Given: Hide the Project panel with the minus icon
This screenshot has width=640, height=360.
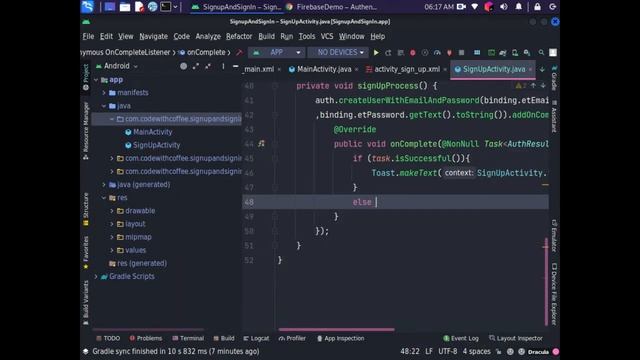Looking at the screenshot, I should click(x=236, y=66).
